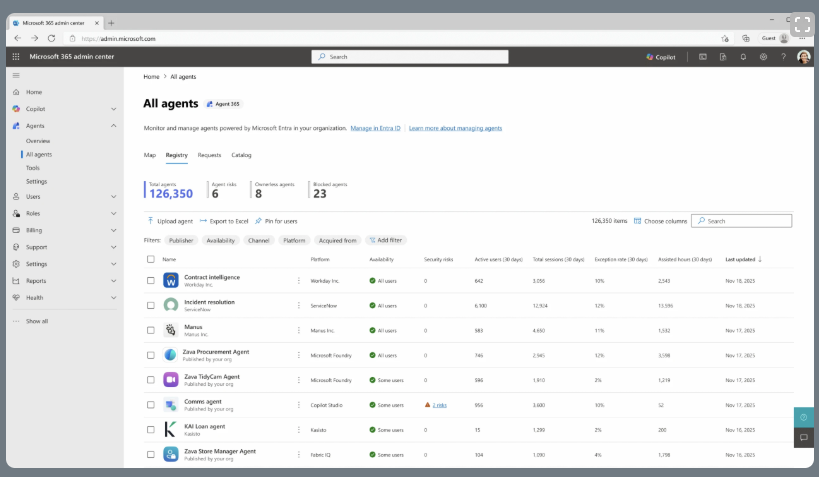
Task: Open more options for Manus agent
Action: [x=298, y=329]
